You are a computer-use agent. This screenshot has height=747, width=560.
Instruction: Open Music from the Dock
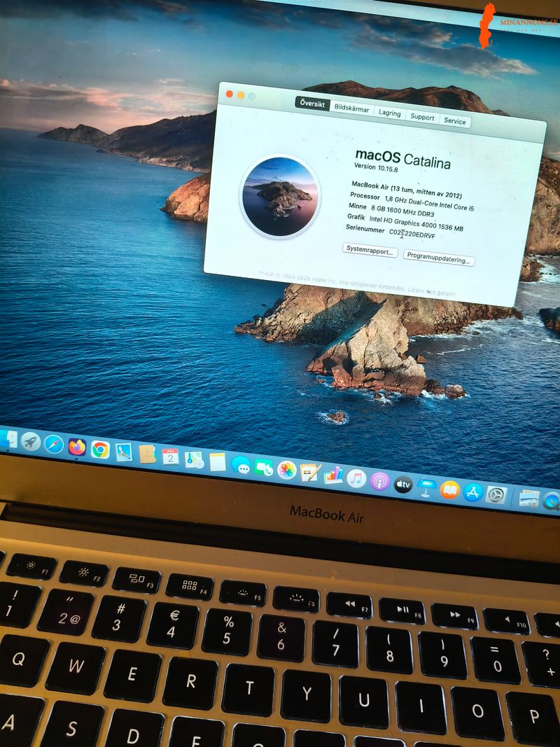pos(356,478)
